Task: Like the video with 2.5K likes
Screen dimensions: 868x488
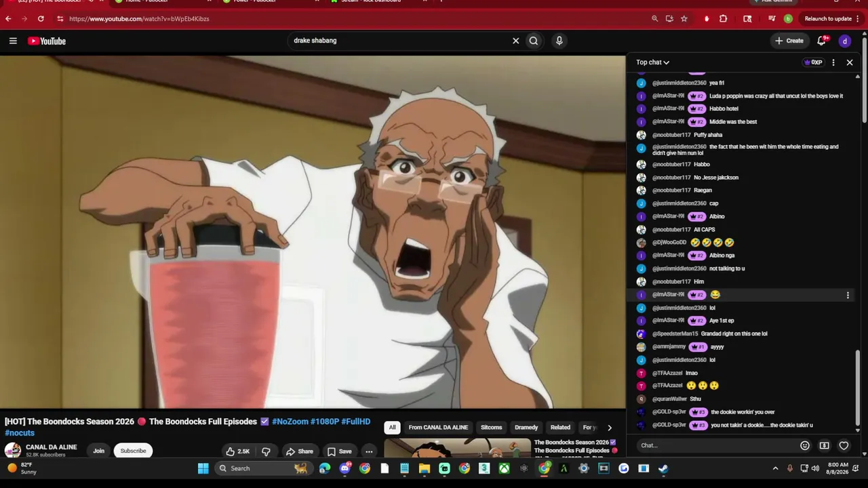Action: click(x=237, y=451)
